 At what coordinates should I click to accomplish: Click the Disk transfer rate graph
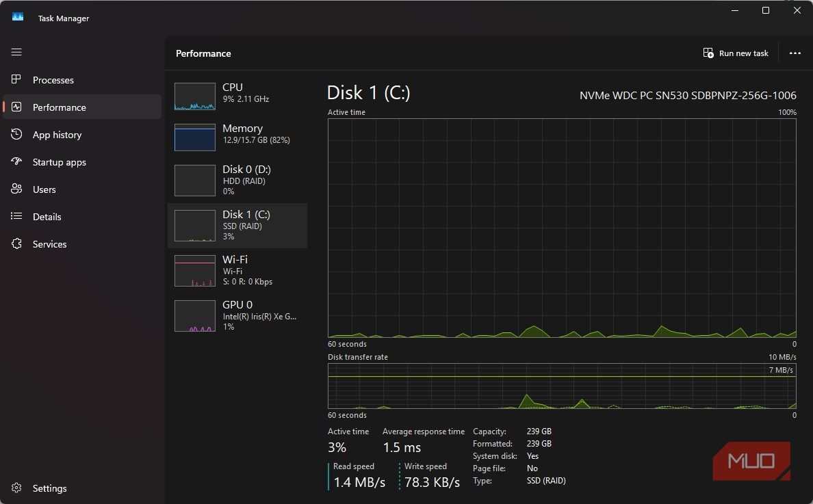562,386
